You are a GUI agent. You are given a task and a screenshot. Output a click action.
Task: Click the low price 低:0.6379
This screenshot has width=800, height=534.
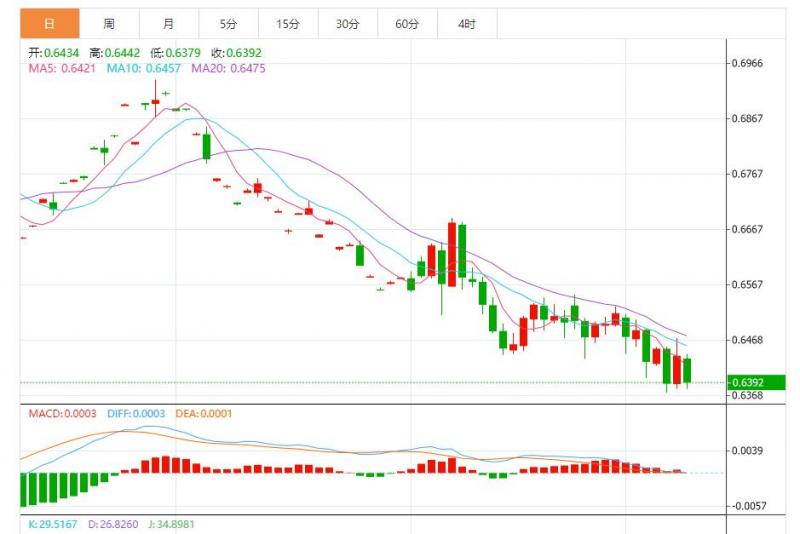(175, 53)
